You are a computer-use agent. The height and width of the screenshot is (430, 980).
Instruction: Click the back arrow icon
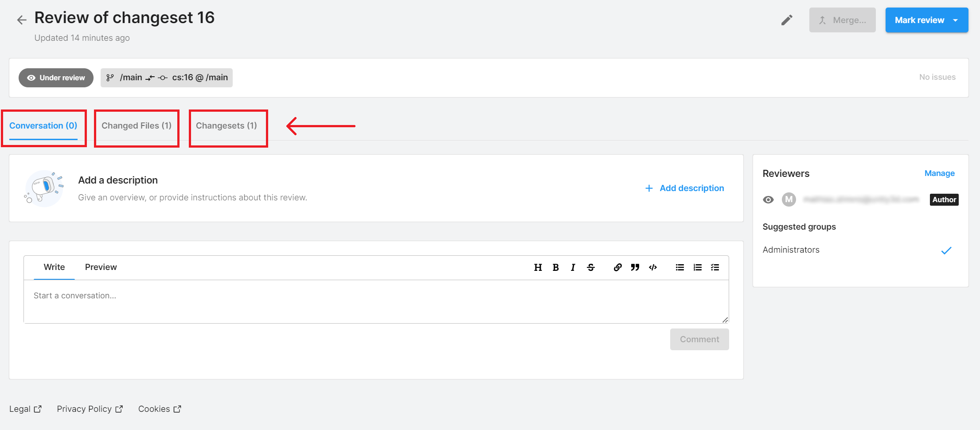click(21, 20)
